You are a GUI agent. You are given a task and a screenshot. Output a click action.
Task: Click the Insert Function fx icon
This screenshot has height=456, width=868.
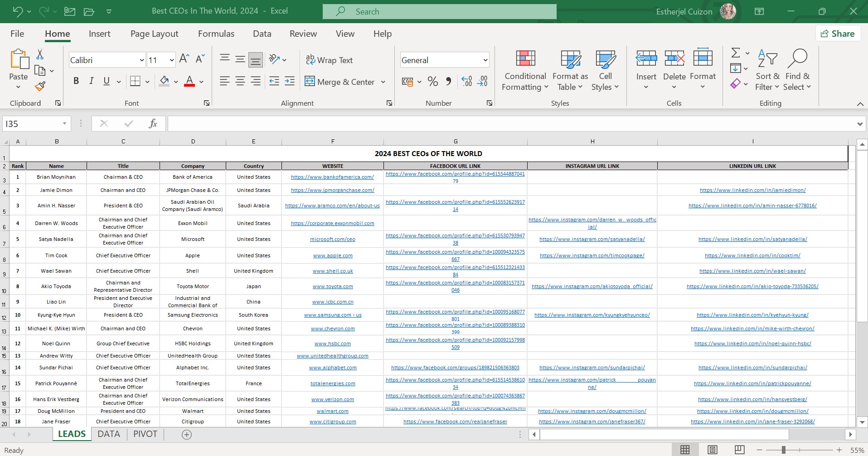click(x=153, y=123)
